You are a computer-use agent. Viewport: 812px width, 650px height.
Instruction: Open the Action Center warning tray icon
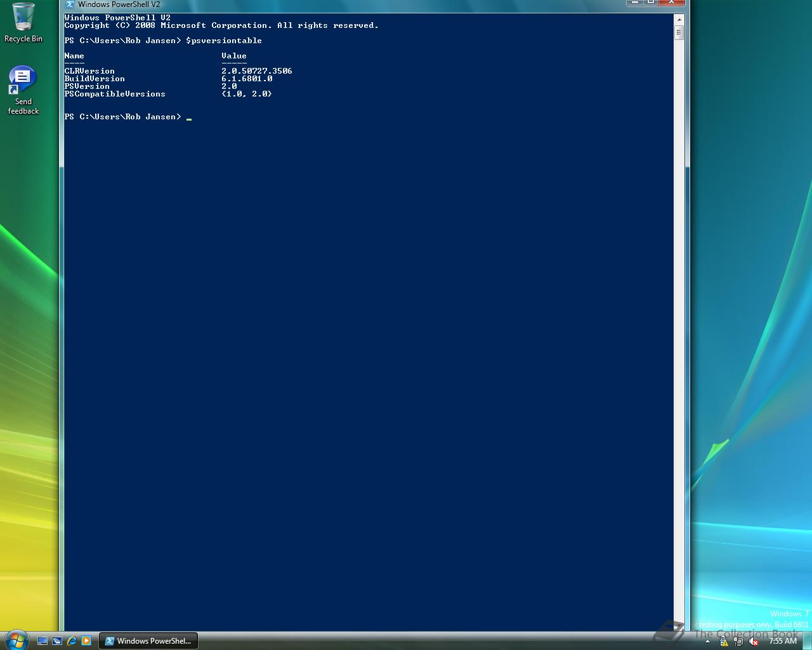point(724,642)
